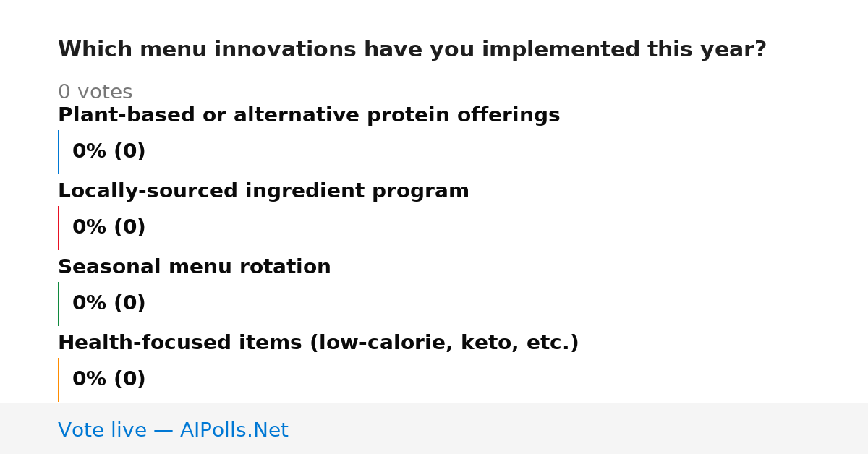Click the 0 votes counter text

point(95,93)
